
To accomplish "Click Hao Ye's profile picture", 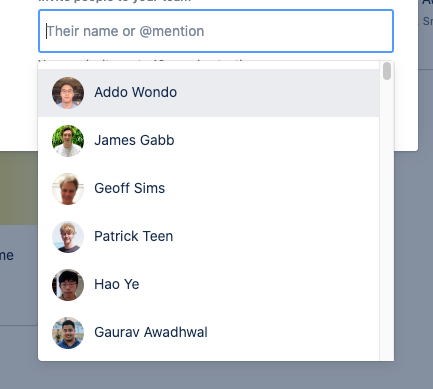I will click(x=68, y=285).
